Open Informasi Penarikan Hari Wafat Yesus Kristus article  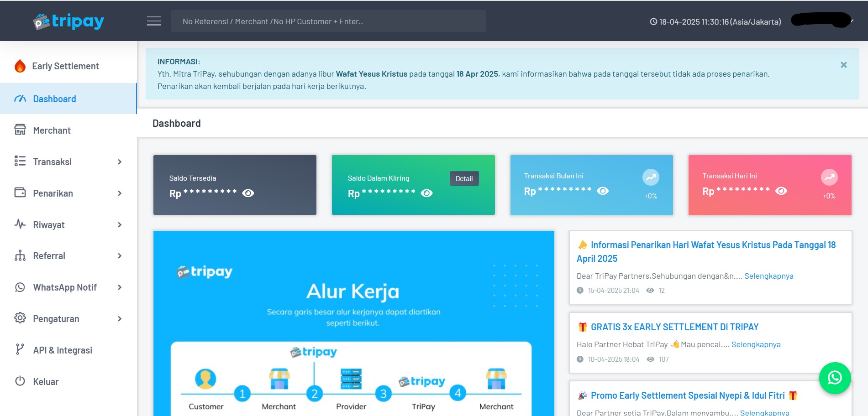706,252
